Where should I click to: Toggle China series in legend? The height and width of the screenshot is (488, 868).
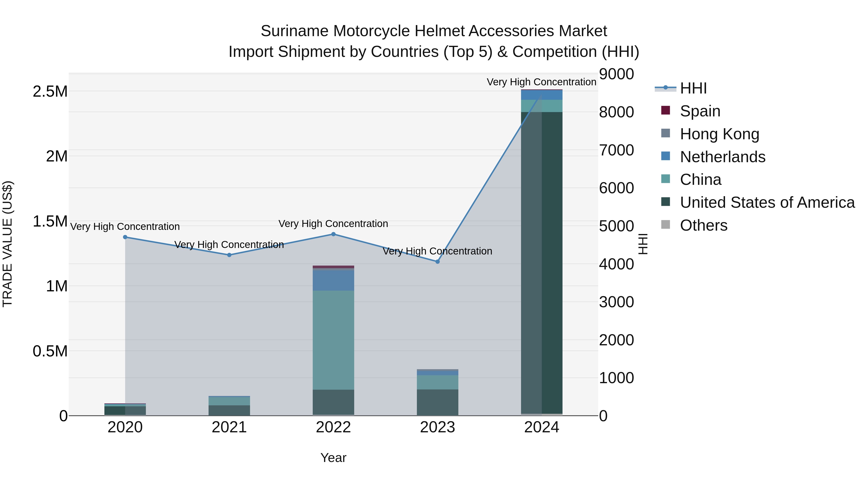pos(691,180)
